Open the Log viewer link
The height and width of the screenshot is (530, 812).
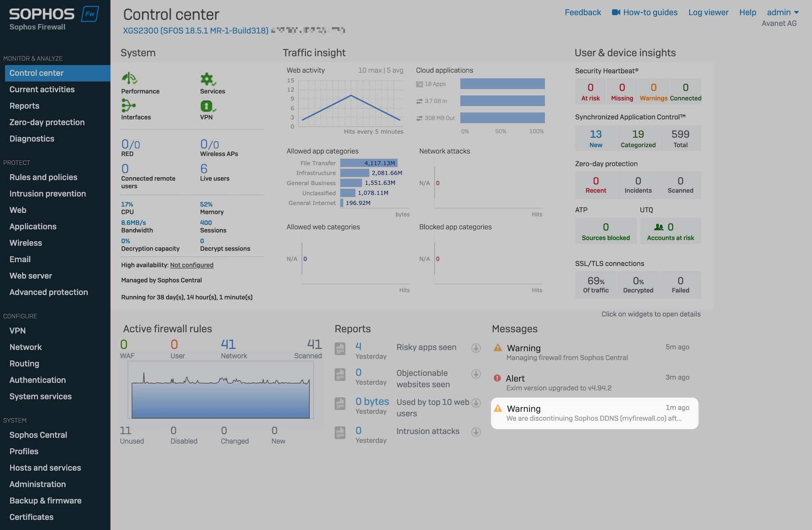click(x=708, y=12)
